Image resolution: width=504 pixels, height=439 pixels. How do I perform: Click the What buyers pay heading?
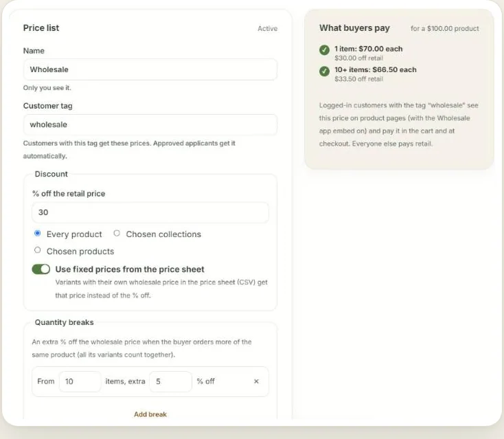(x=354, y=28)
